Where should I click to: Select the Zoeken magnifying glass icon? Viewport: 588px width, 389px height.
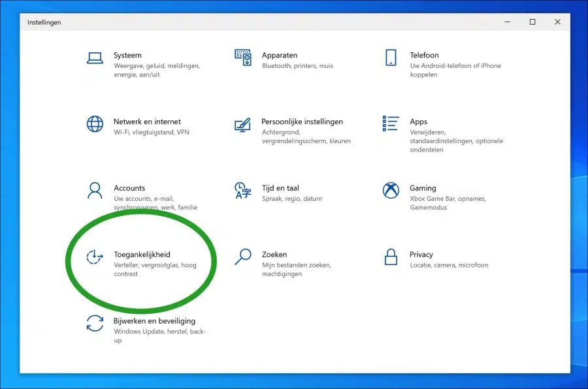[242, 256]
